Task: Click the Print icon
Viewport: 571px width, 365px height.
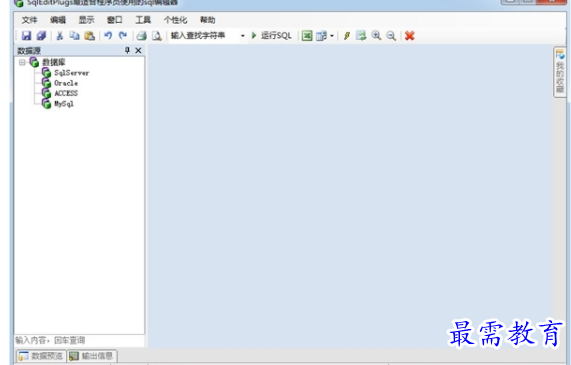Action: [x=142, y=36]
